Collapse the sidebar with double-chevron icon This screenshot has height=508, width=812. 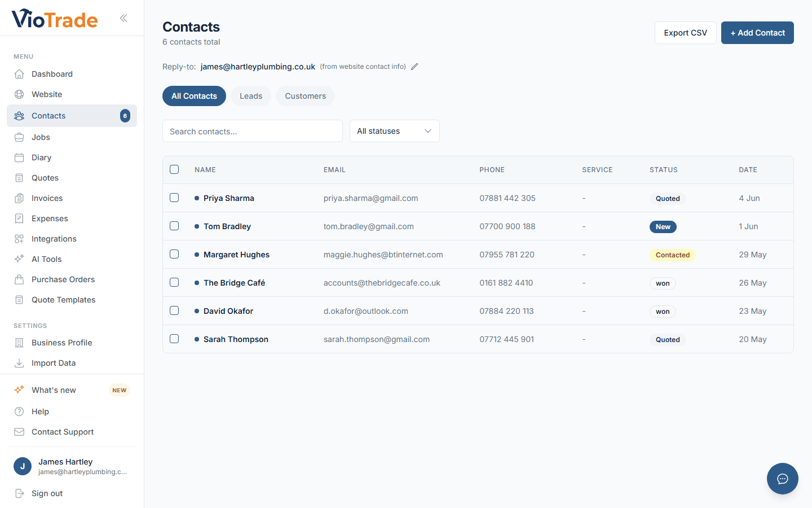tap(123, 18)
